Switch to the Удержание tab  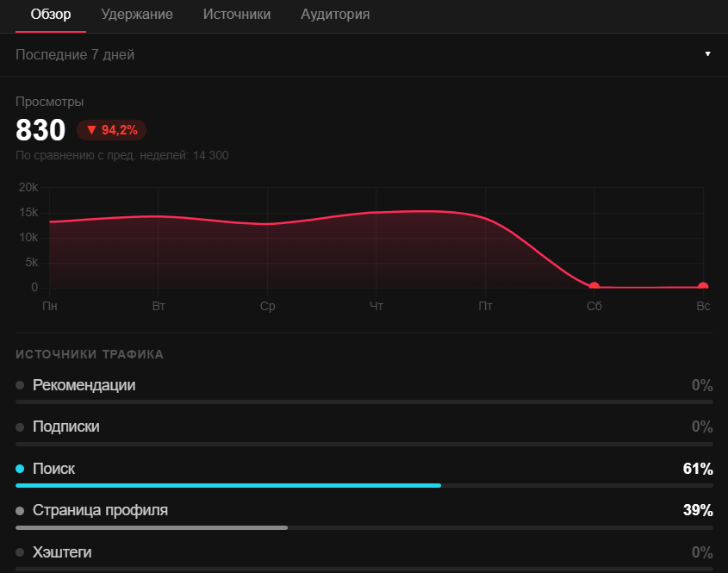click(x=137, y=15)
